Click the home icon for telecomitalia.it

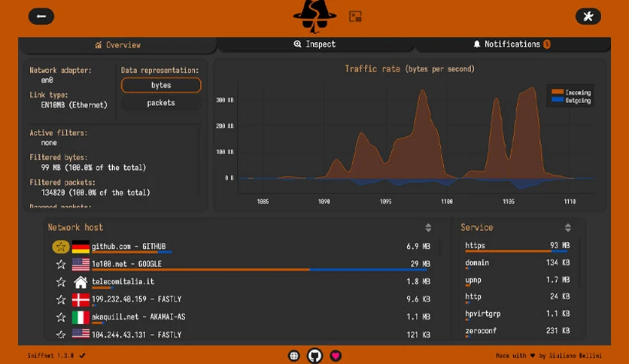click(x=81, y=282)
